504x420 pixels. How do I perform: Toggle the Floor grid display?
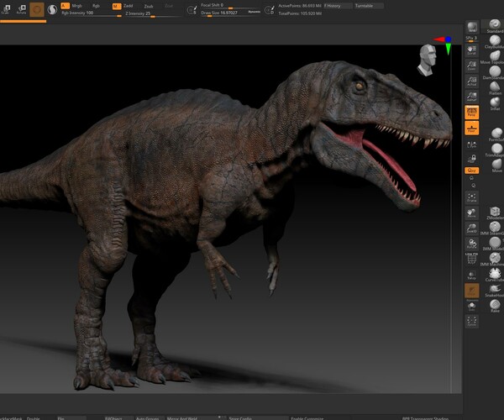pos(471,128)
